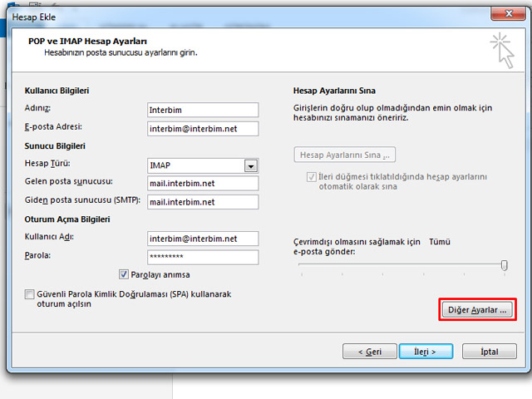Click the Diğer Ayarlar button
This screenshot has height=399, width=532.
tap(476, 309)
